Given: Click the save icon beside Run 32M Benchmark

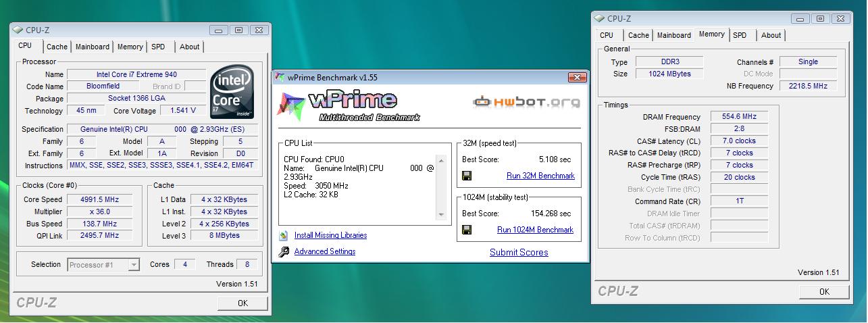Looking at the screenshot, I should (467, 176).
